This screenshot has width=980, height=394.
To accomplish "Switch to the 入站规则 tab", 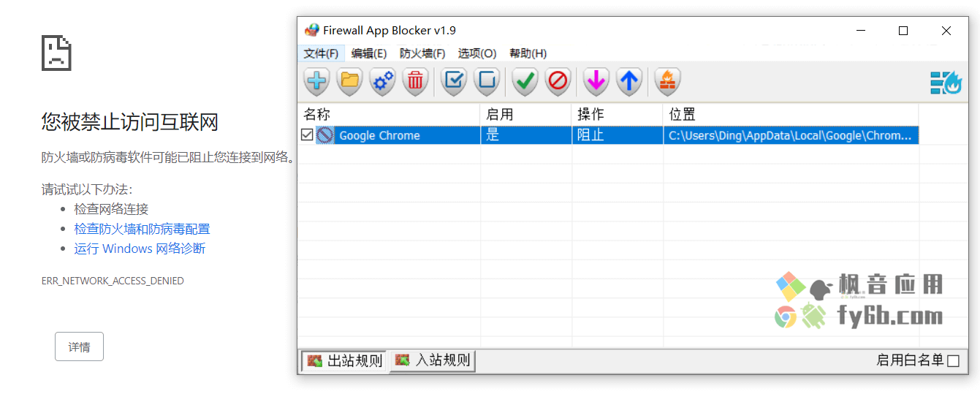I will click(433, 360).
